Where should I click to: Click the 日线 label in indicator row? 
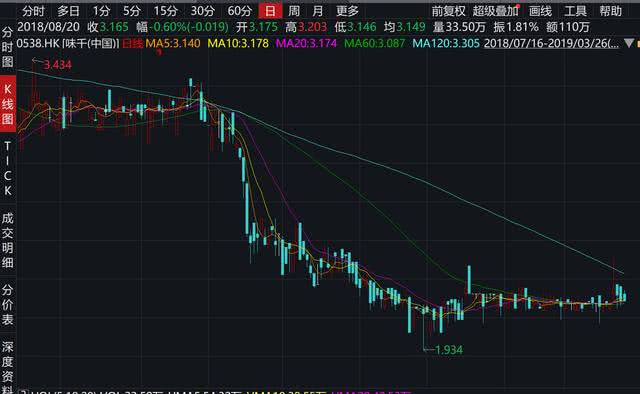132,43
